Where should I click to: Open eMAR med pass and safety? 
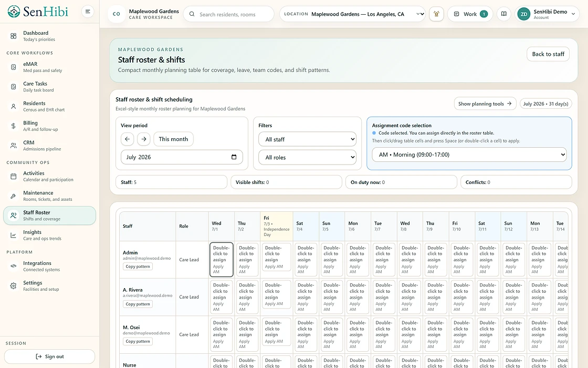(x=49, y=67)
